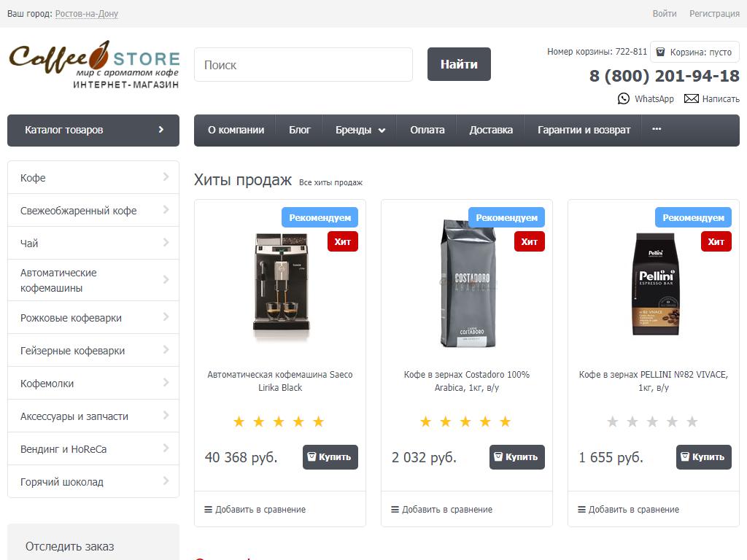The image size is (747, 560).
Task: Expand the Бренды dropdown menu
Action: click(x=360, y=130)
